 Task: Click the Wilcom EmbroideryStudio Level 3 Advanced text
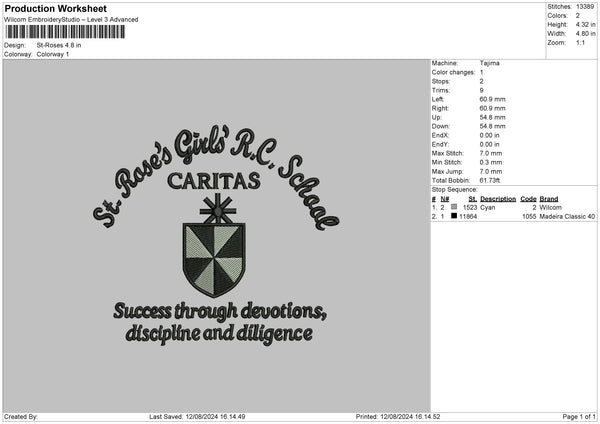(x=71, y=20)
